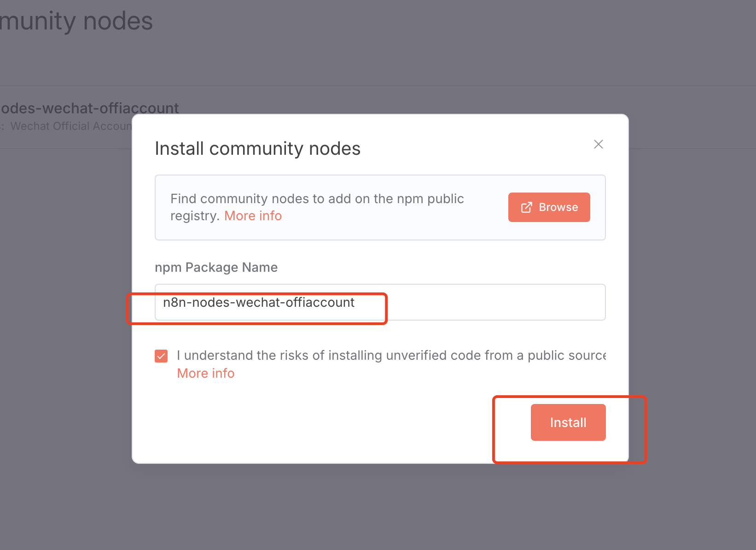Image resolution: width=756 pixels, height=550 pixels.
Task: Click the 'I understand the risks' label text
Action: 391,355
